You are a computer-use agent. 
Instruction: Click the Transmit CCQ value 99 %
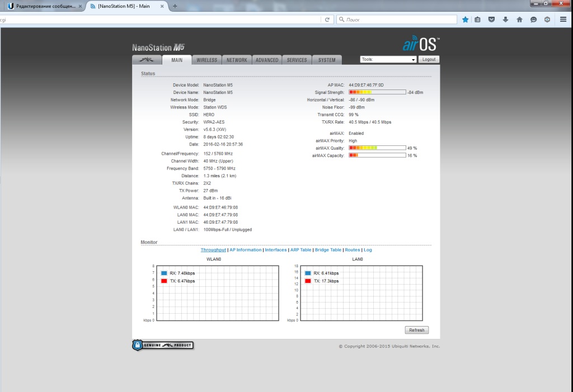[x=354, y=115]
